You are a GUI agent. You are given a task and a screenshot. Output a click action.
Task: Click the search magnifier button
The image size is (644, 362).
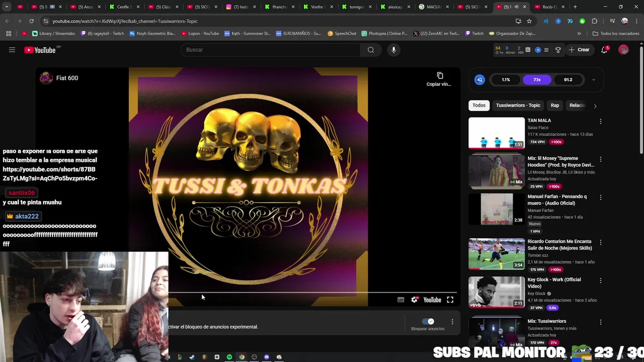[x=371, y=50]
